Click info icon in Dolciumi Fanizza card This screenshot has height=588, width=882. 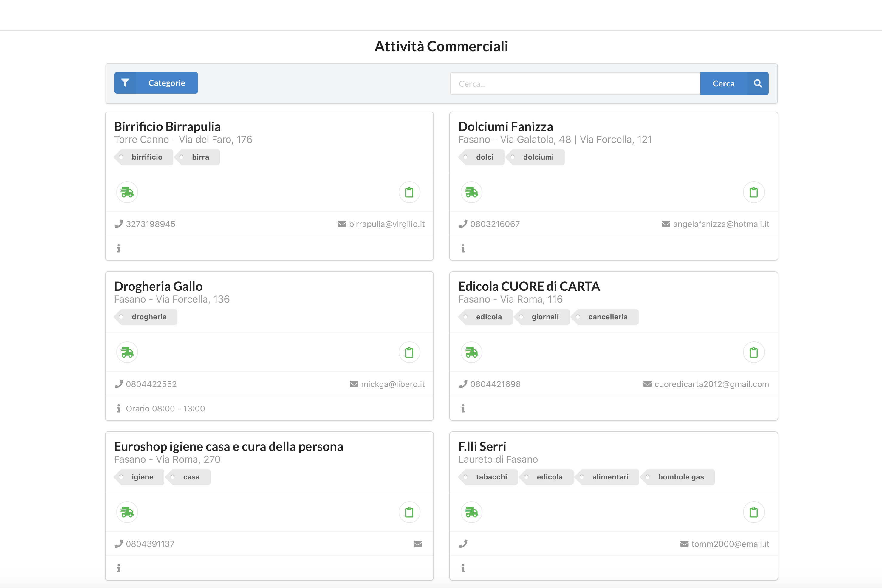[x=463, y=248]
